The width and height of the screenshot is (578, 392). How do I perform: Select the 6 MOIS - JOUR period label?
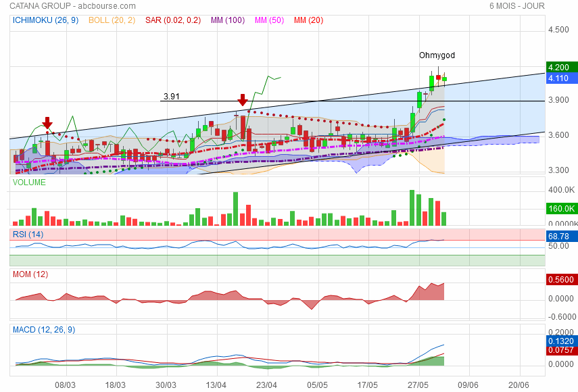pyautogui.click(x=516, y=6)
